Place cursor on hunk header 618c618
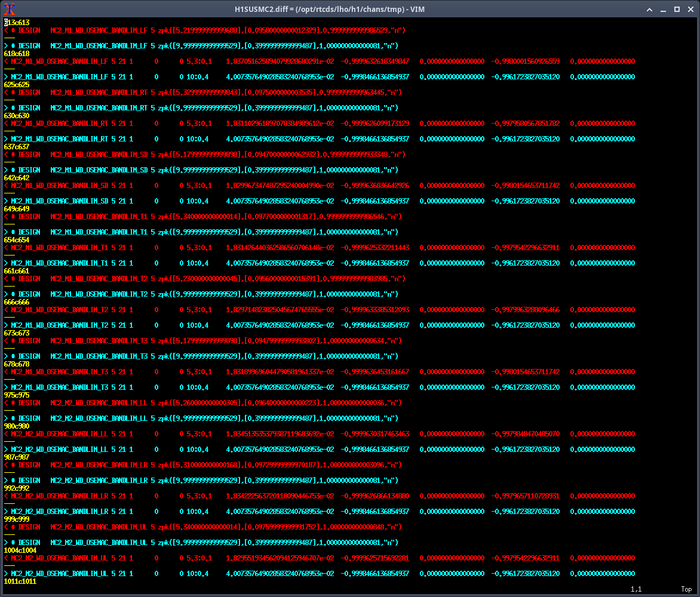This screenshot has width=700, height=597. tap(16, 54)
